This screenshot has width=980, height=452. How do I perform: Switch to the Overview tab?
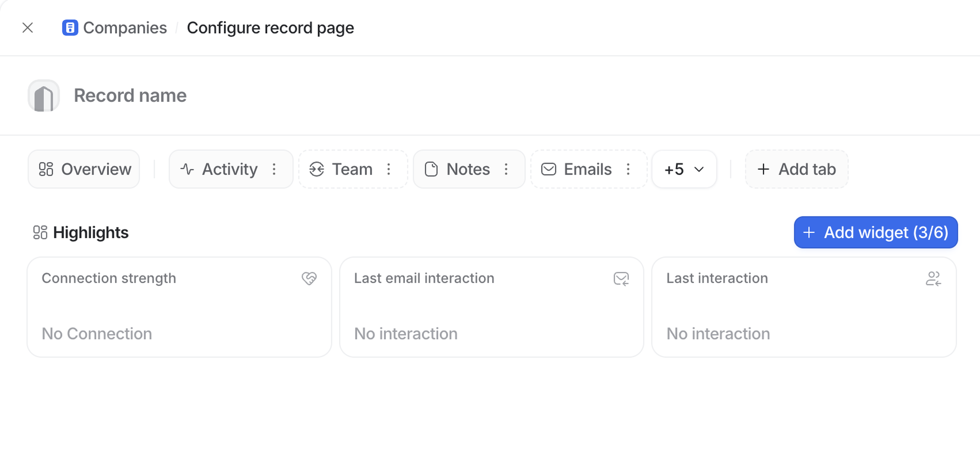pos(84,169)
